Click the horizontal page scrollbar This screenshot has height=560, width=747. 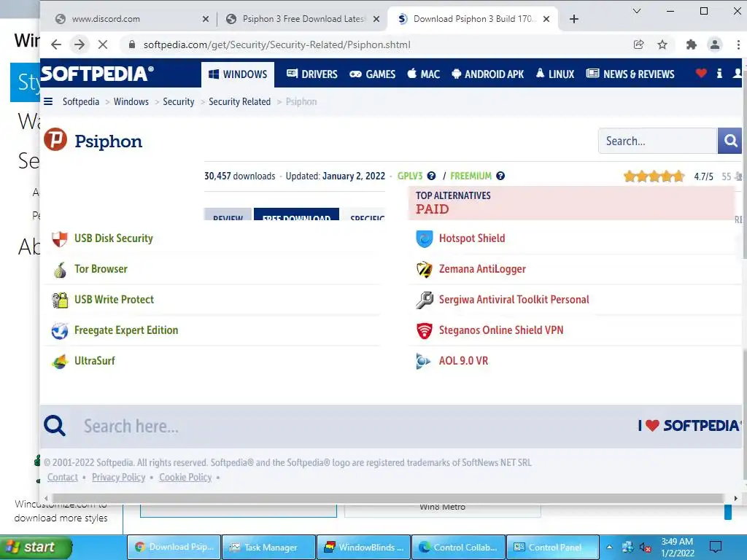coord(387,498)
